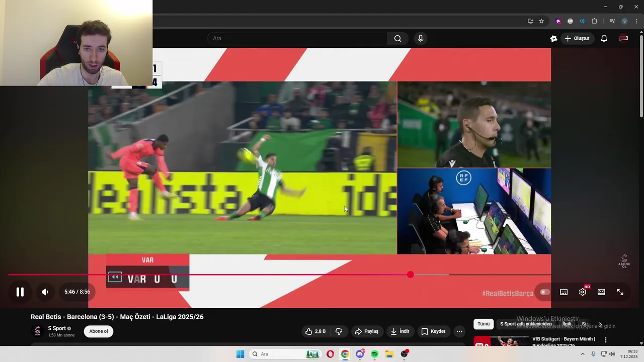Click the VfB Stuttgart video thumbnail
Image resolution: width=644 pixels, height=362 pixels.
pyautogui.click(x=501, y=341)
